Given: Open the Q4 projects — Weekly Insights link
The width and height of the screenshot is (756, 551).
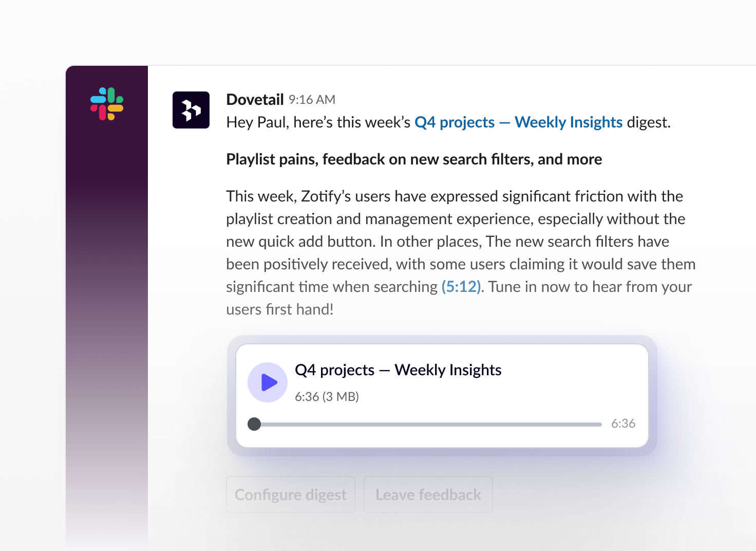Looking at the screenshot, I should [519, 122].
